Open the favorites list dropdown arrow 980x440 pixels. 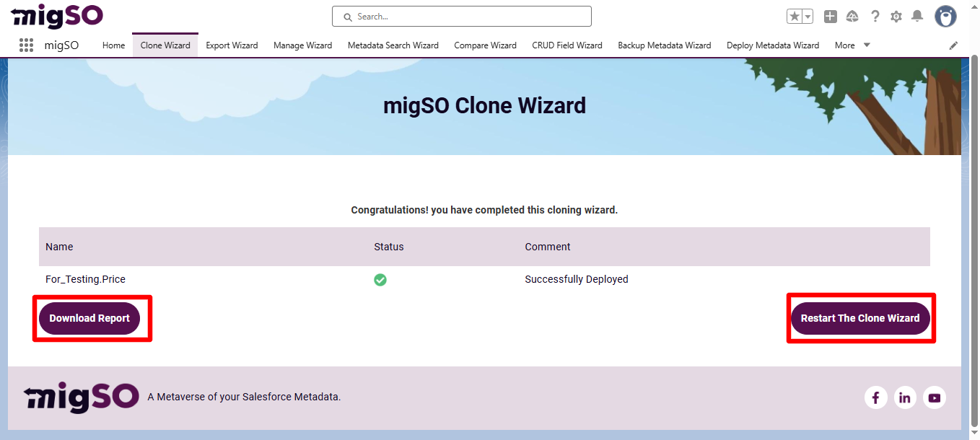tap(808, 17)
